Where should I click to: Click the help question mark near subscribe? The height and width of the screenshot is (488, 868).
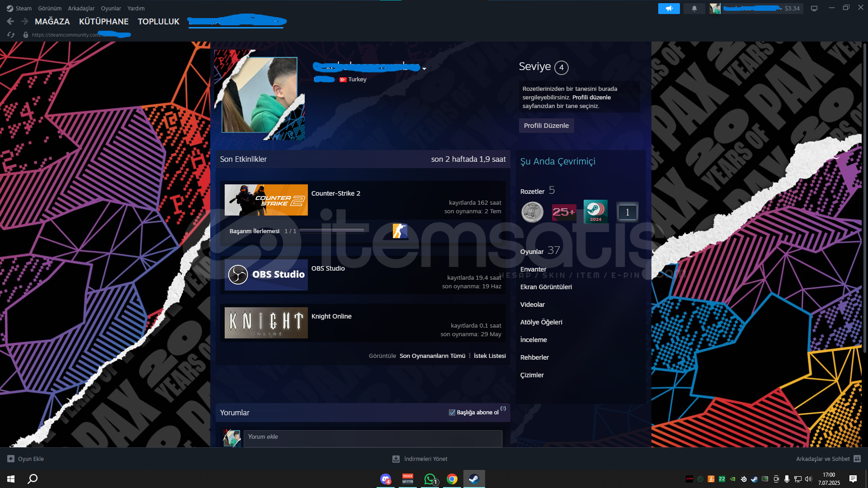[503, 408]
